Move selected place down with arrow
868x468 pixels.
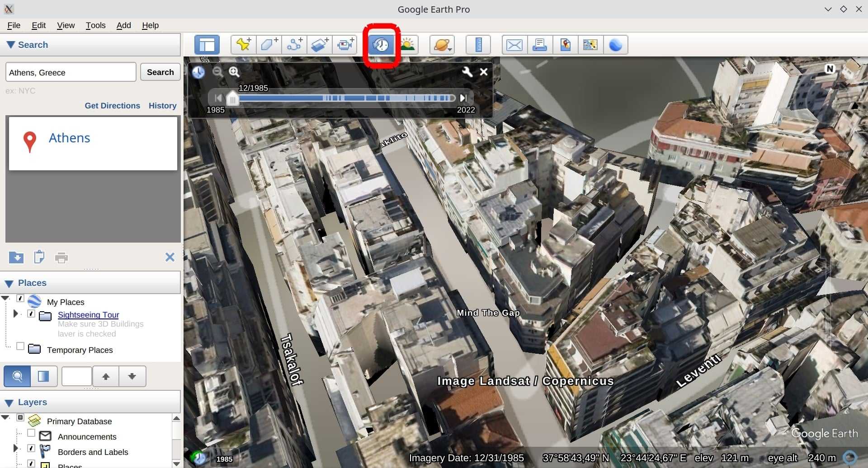132,376
